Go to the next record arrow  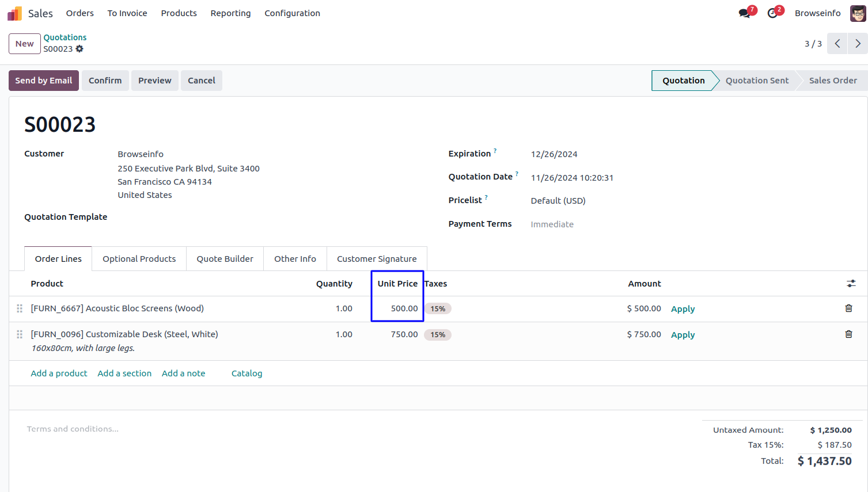coord(858,44)
